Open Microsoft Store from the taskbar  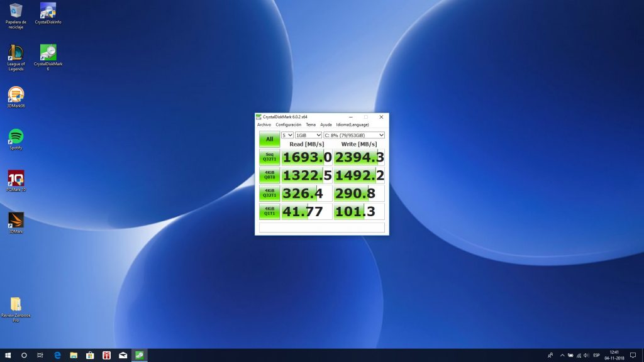tap(90, 355)
